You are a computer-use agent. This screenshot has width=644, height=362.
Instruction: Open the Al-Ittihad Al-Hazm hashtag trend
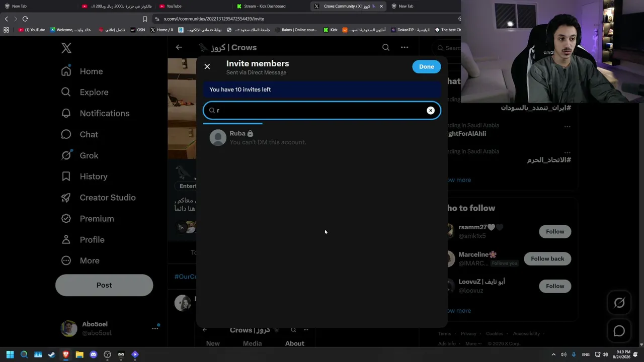(549, 160)
